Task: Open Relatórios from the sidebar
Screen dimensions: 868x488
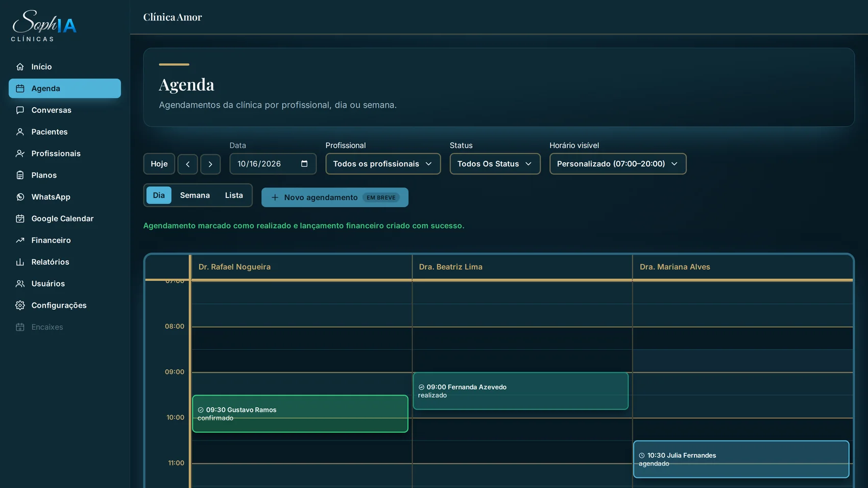Action: coord(65,262)
